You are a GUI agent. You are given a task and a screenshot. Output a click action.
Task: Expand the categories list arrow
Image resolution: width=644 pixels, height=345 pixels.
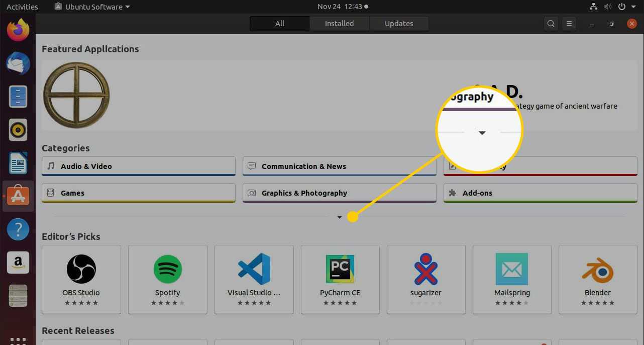340,217
